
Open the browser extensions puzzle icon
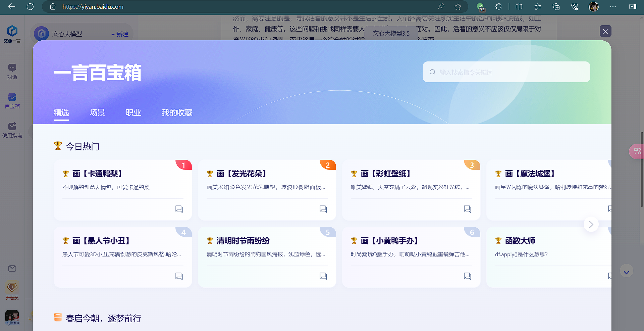click(499, 7)
